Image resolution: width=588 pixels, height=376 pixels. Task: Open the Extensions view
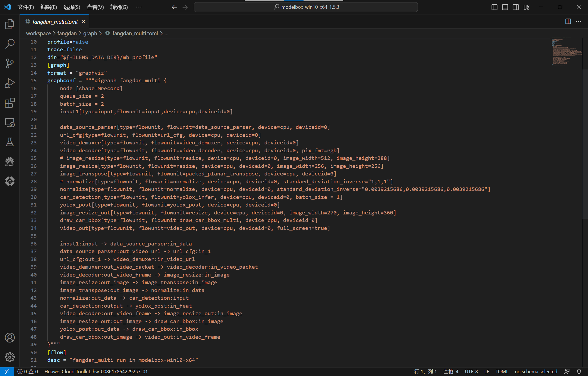coord(10,103)
